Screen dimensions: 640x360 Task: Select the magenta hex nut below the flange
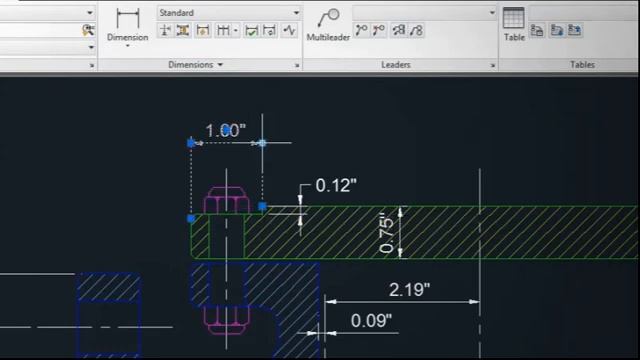227,321
